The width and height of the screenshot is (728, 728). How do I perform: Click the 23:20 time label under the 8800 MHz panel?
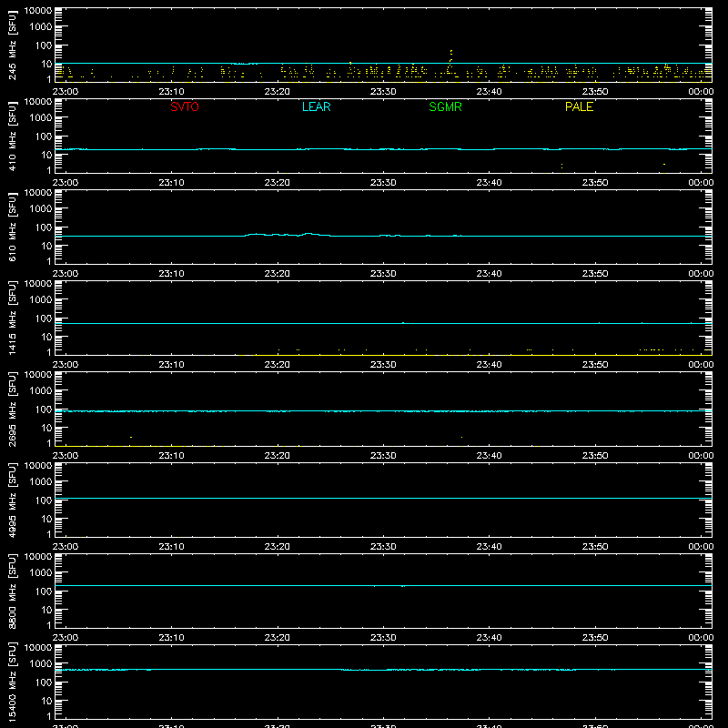(278, 638)
